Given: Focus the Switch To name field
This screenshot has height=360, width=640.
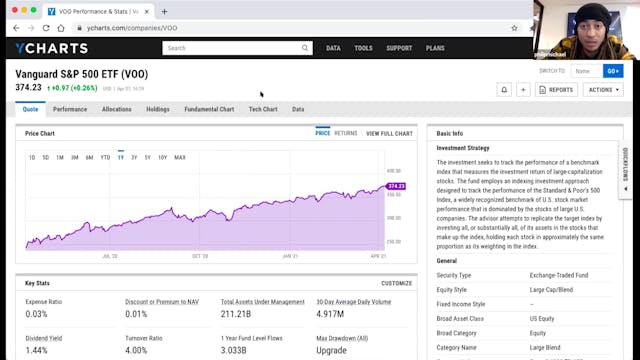Looking at the screenshot, I should 587,71.
